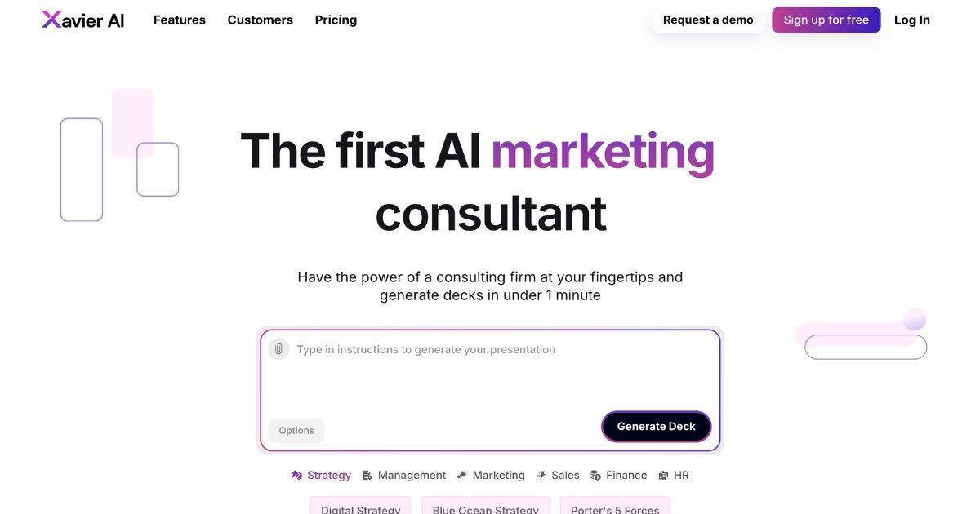Screen dimensions: 980x514
Task: Go to the Customers page
Action: 260,20
